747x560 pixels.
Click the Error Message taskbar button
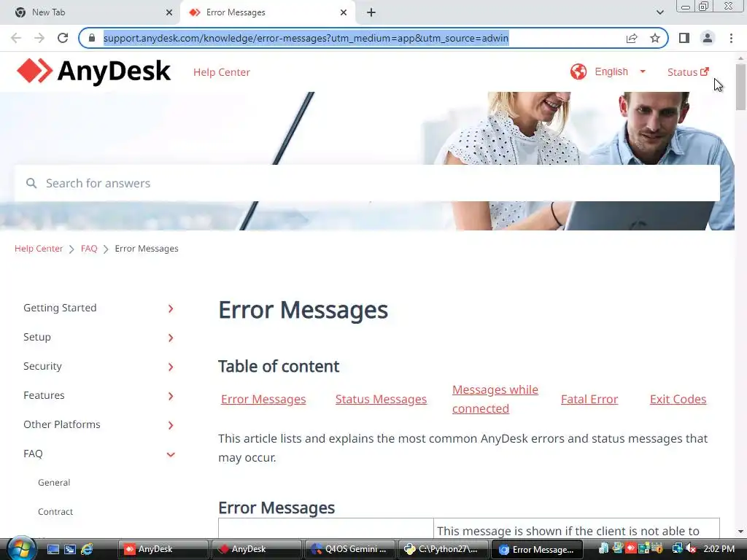click(536, 550)
